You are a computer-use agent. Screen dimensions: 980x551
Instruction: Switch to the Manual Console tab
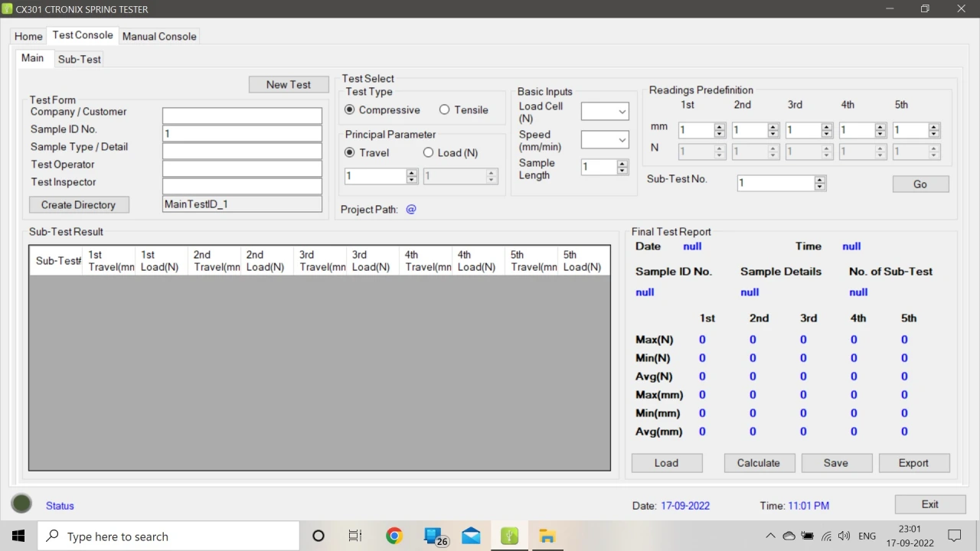(x=159, y=36)
